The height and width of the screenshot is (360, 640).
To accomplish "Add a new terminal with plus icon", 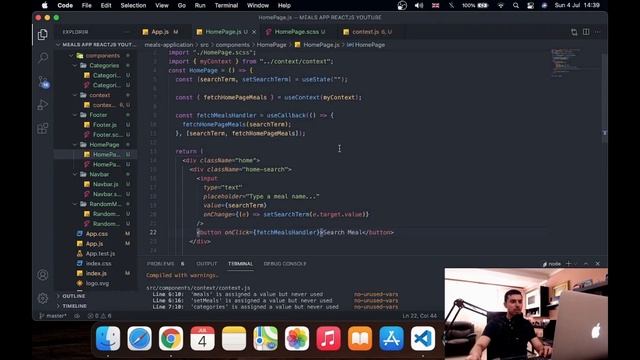I will point(568,264).
